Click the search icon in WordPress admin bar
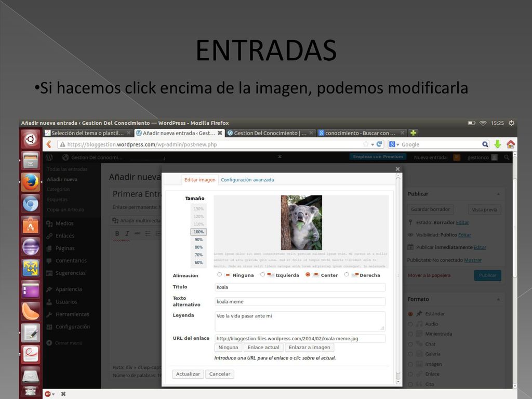 click(x=507, y=157)
